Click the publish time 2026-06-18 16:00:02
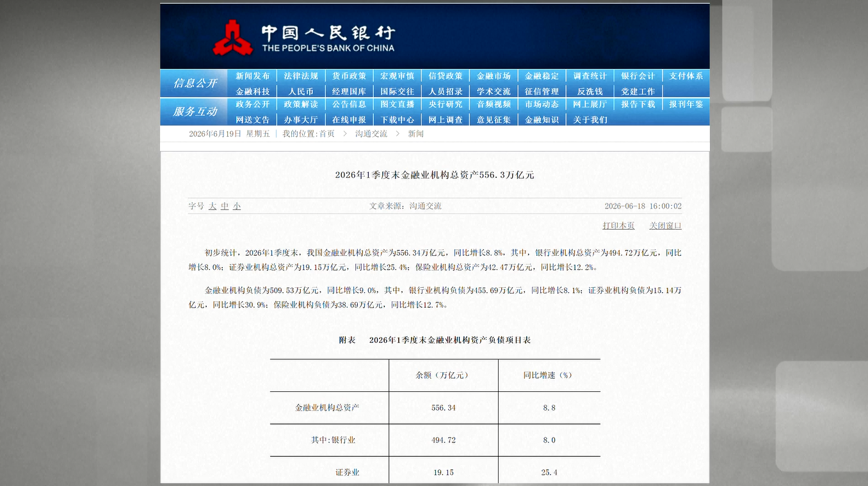The height and width of the screenshot is (486, 868). tap(643, 206)
